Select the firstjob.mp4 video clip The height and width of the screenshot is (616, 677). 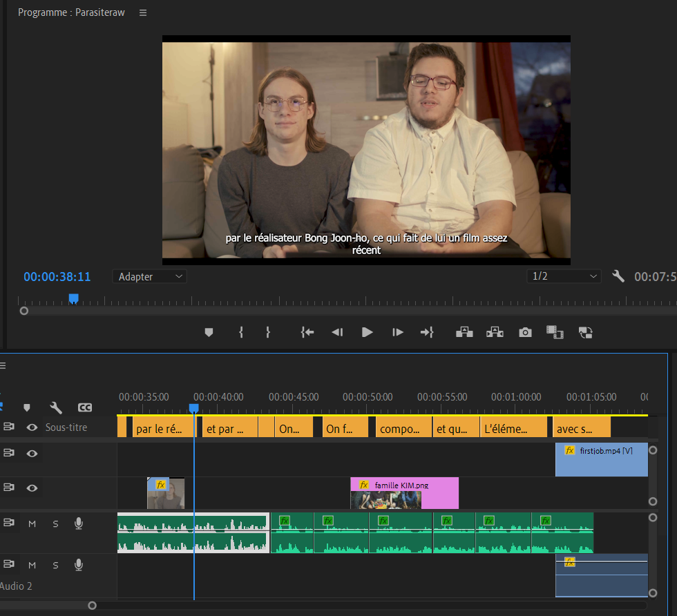[x=602, y=460]
